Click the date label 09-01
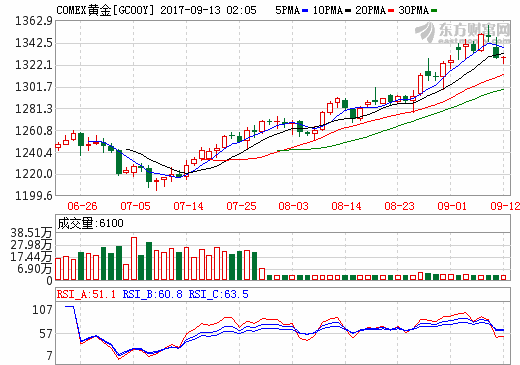This screenshot has width=520, height=365. point(452,206)
